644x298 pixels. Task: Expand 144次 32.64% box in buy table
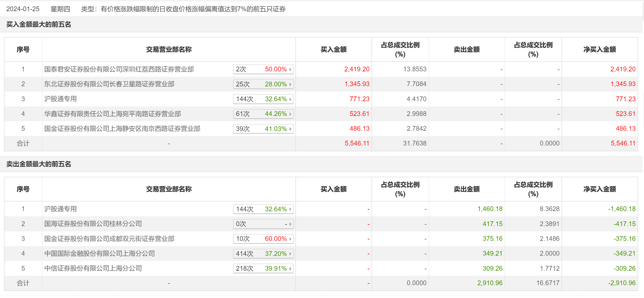pos(263,99)
